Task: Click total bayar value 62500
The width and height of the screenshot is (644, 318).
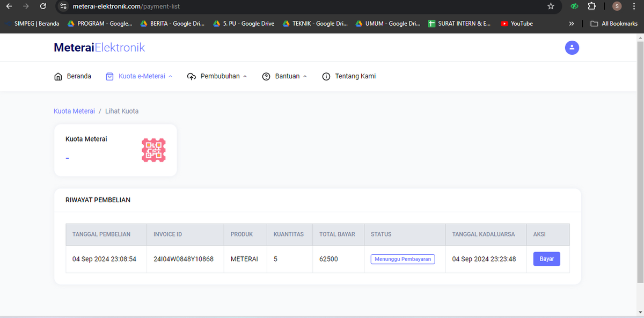Action: click(x=328, y=259)
